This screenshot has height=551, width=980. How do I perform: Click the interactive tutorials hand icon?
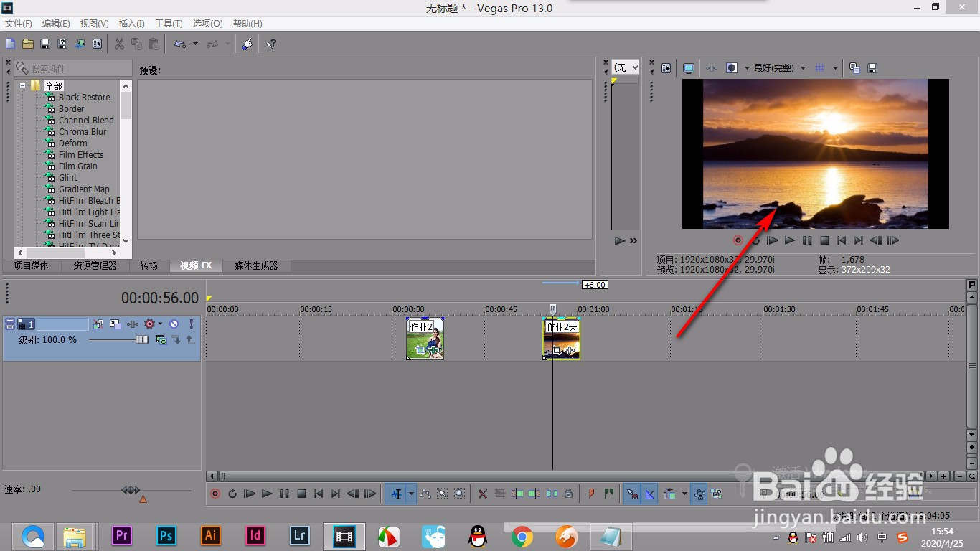tap(247, 44)
